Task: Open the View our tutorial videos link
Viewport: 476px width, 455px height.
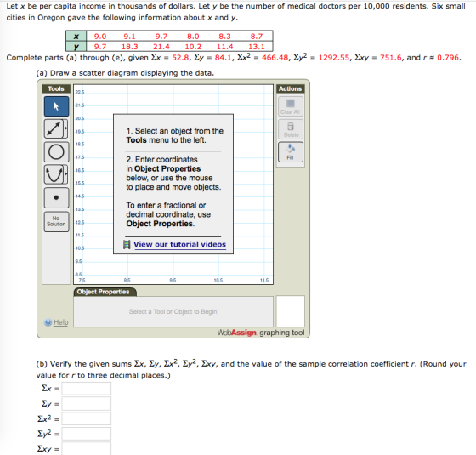Action: [179, 245]
